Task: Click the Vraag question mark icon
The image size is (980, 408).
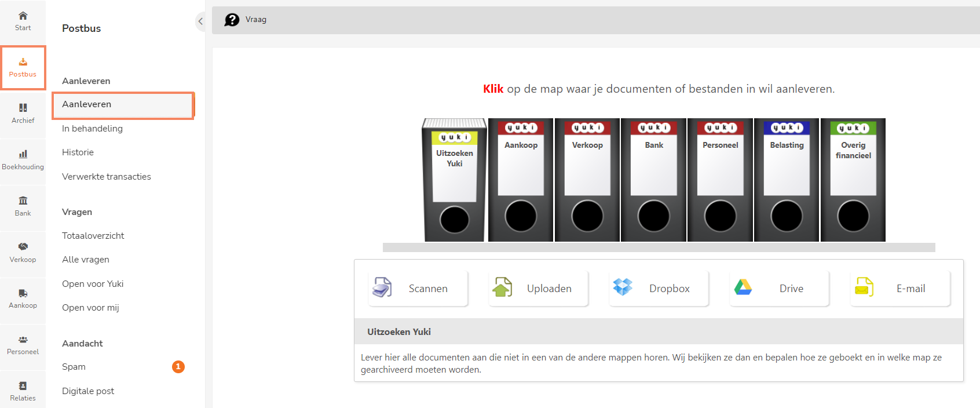Action: (232, 20)
